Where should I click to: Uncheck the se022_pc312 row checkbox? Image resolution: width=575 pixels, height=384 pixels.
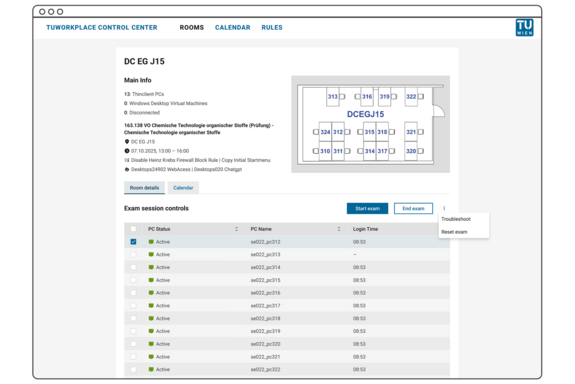[133, 242]
